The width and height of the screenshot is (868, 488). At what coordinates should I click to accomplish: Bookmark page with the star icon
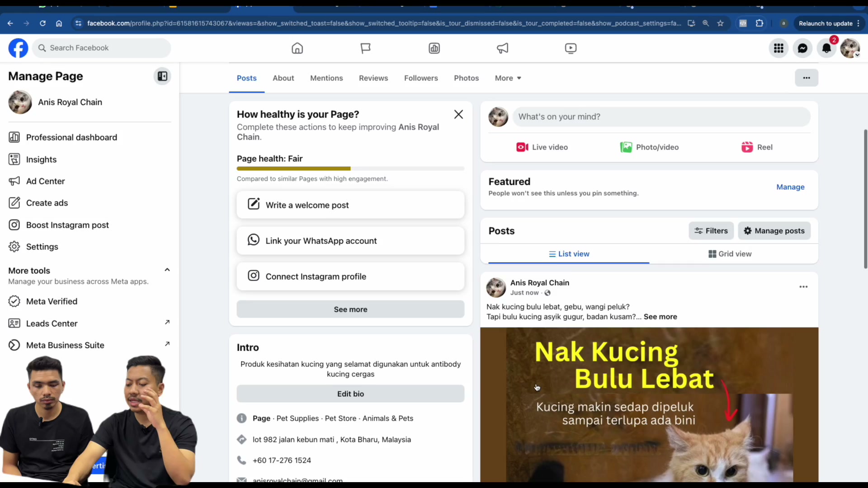721,23
